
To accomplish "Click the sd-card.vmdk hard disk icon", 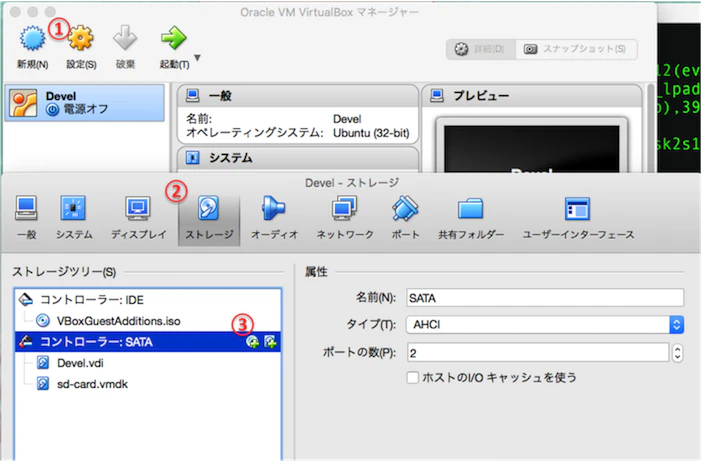I will point(43,384).
